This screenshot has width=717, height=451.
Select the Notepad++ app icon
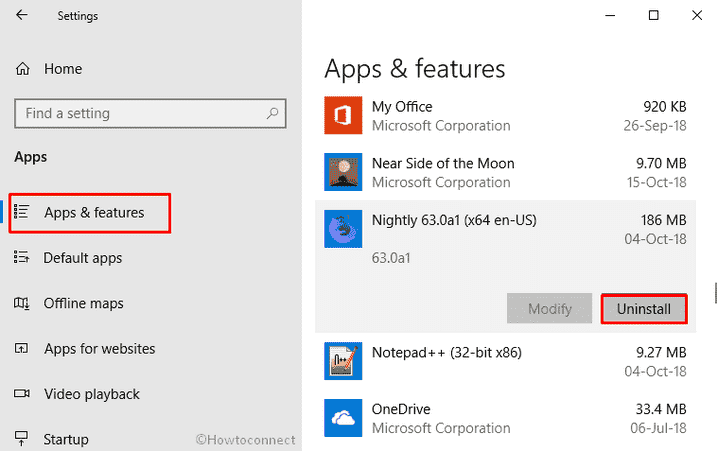click(x=343, y=361)
